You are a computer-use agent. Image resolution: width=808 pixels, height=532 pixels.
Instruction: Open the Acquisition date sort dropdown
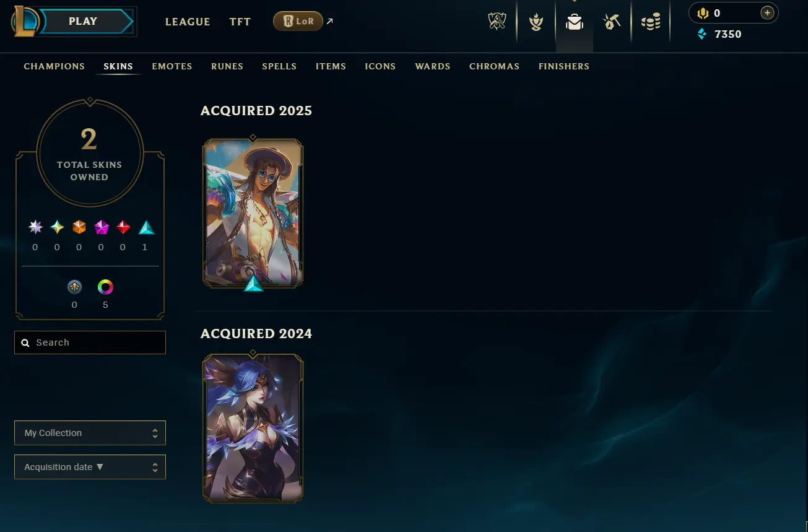(90, 467)
